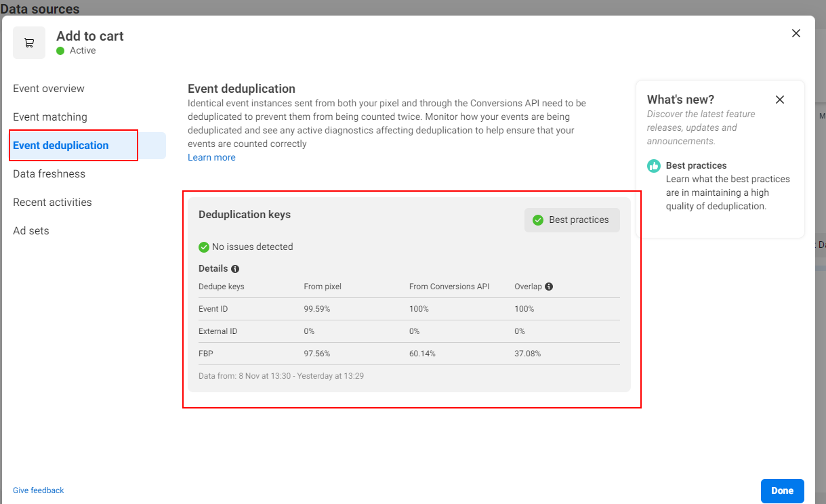This screenshot has height=504, width=826.
Task: Open the Event overview tab
Action: 49,89
